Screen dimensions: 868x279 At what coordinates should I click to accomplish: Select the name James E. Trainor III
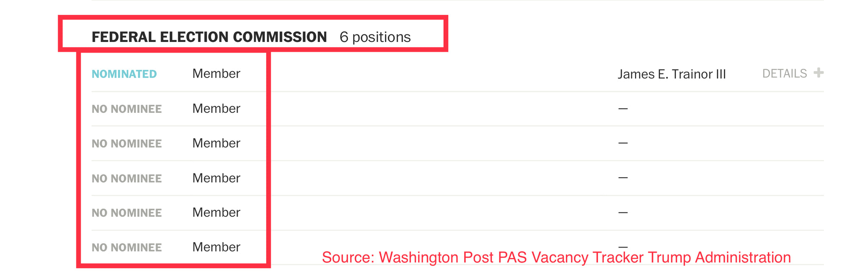click(672, 74)
